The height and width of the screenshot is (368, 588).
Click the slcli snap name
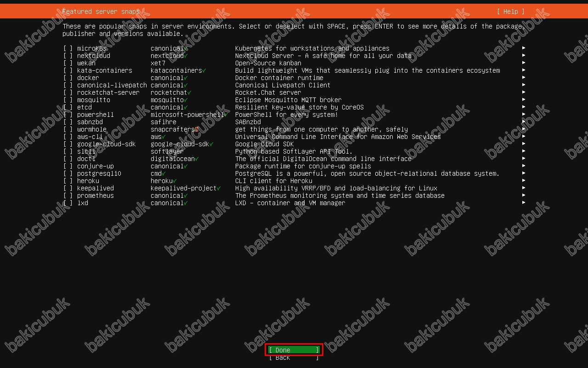86,151
